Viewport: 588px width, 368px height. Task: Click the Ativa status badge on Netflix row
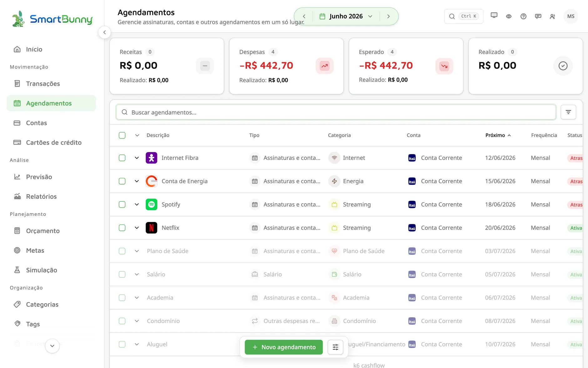pos(575,228)
